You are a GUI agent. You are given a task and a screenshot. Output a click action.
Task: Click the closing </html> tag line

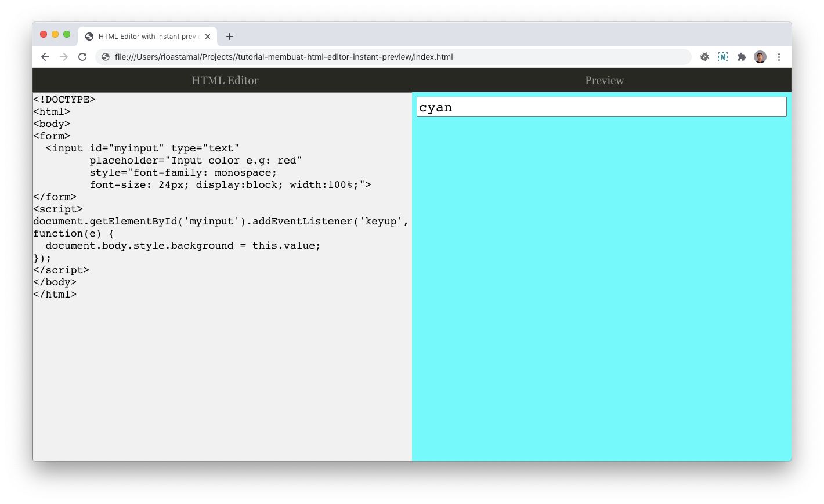coord(55,295)
